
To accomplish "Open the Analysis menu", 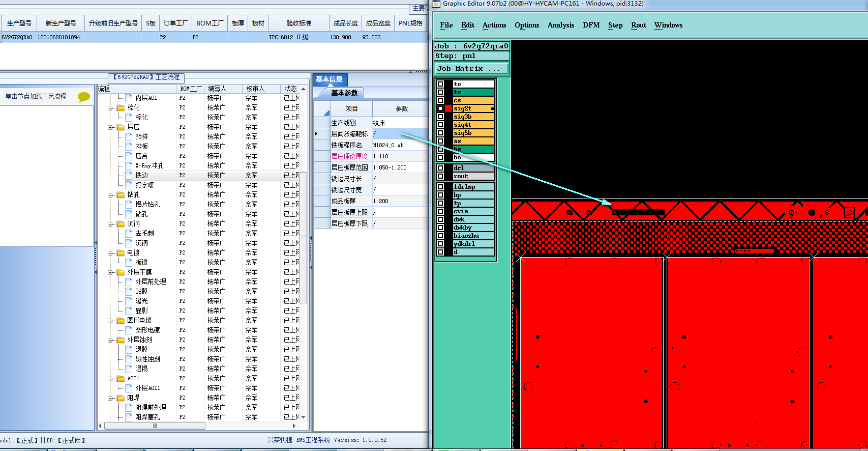I will [x=561, y=25].
